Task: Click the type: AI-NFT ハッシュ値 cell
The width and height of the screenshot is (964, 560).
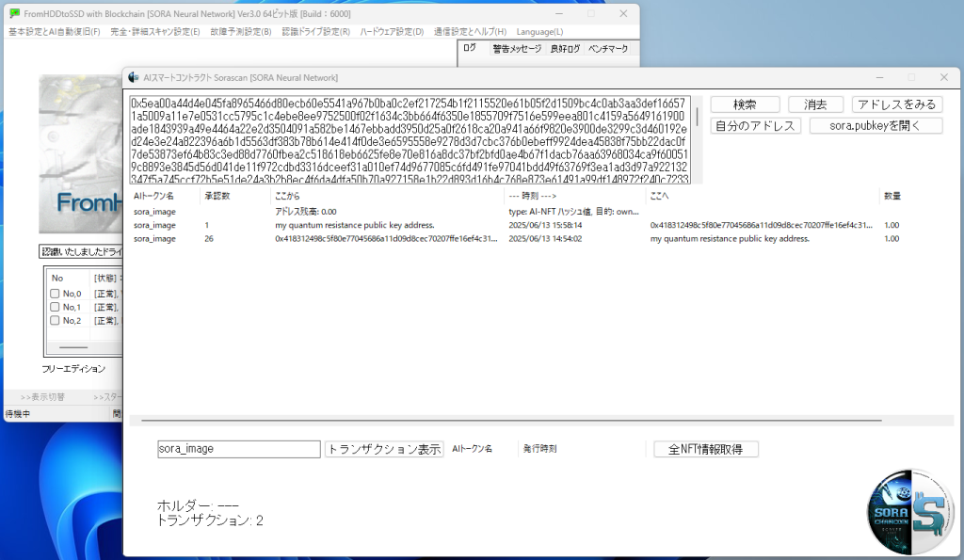Action: point(573,212)
